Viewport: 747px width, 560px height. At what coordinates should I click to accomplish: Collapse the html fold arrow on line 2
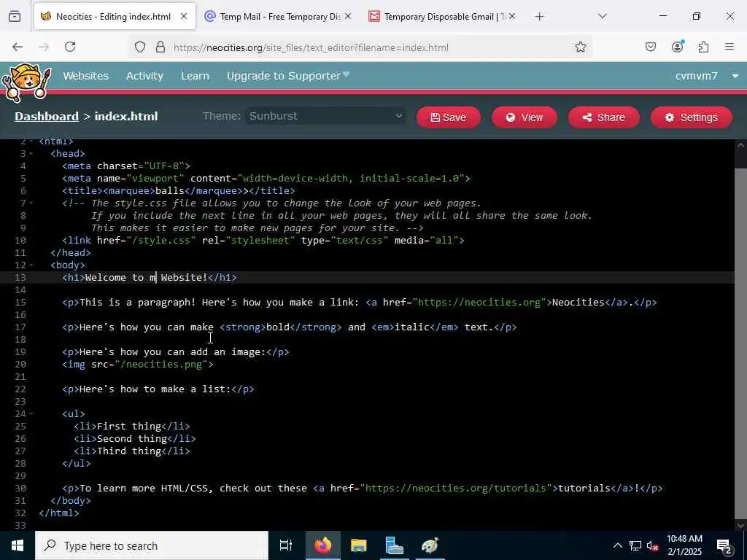coord(31,141)
